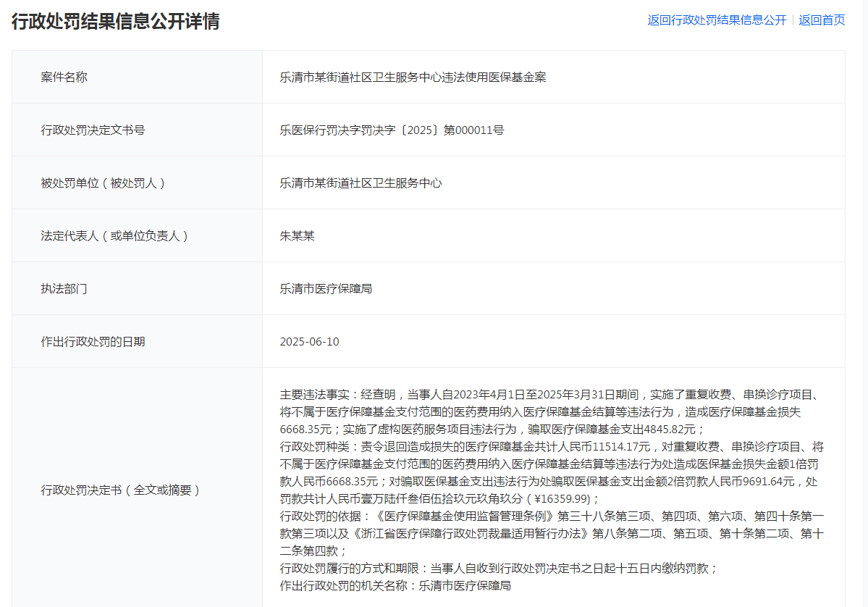Click the 行政处罚决定书（全文或摘要） label
Viewport: 868px width, 607px height.
(120, 490)
